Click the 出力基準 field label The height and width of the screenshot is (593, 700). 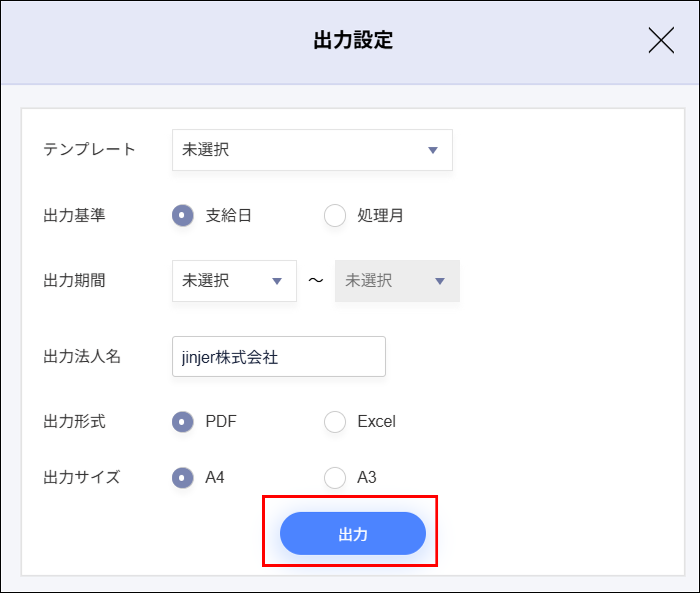[75, 216]
